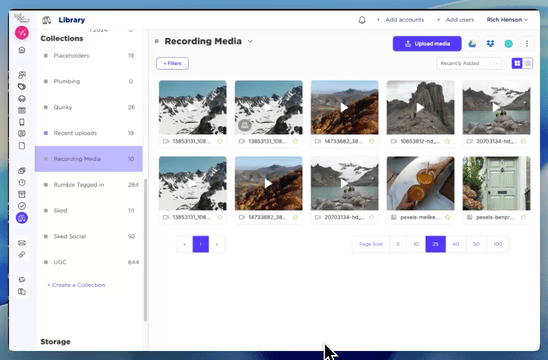Expand the Recording Media title dropdown
548x360 pixels.
pyautogui.click(x=250, y=41)
